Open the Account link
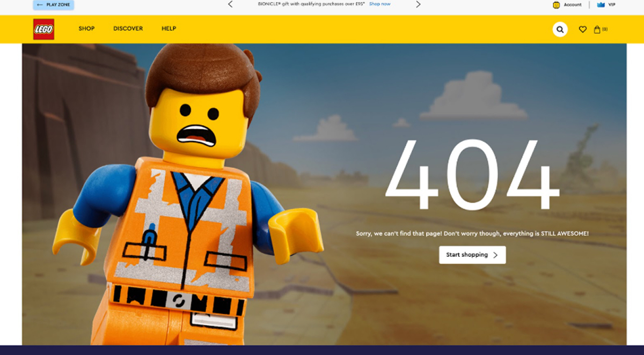The height and width of the screenshot is (355, 644). click(x=573, y=5)
